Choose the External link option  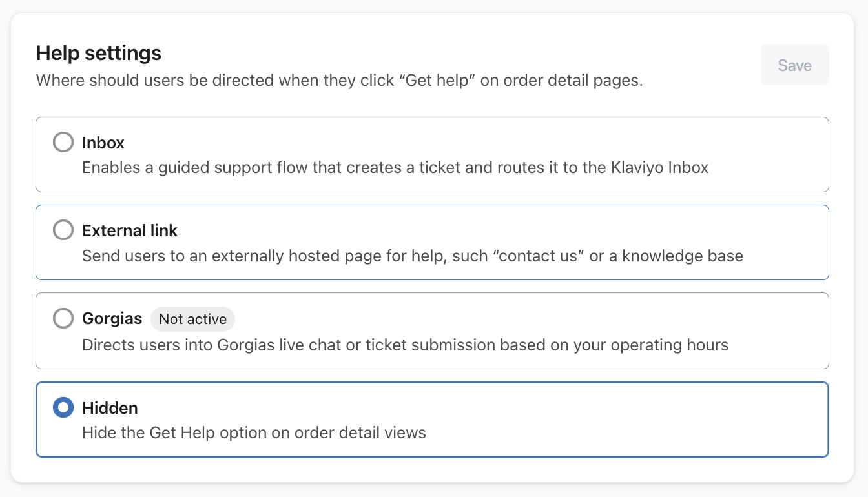[63, 230]
